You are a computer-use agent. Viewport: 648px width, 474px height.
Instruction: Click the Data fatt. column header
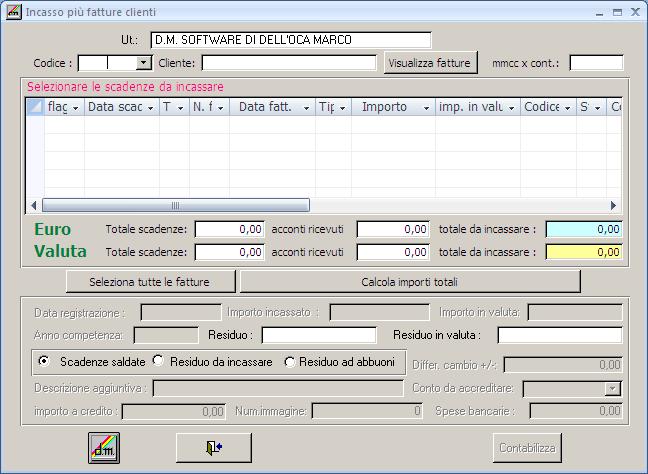[x=272, y=107]
